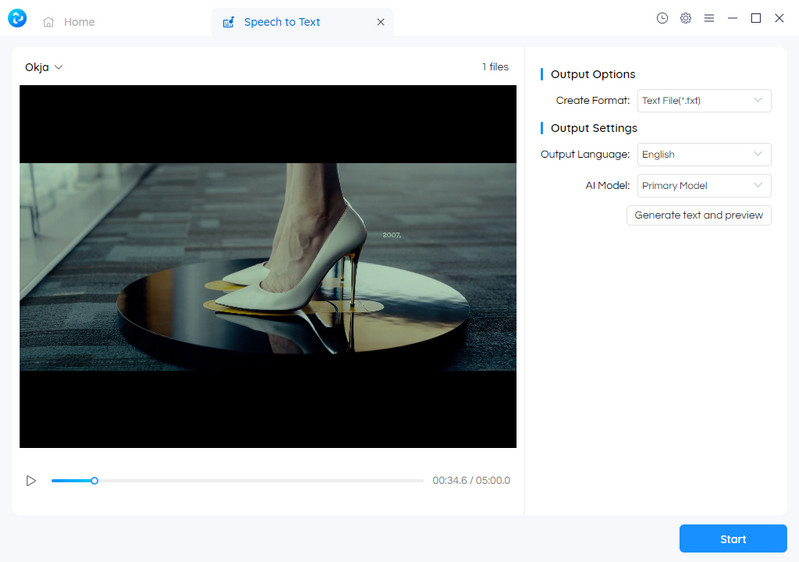Click the Output Settings heading
799x562 pixels.
pos(594,128)
